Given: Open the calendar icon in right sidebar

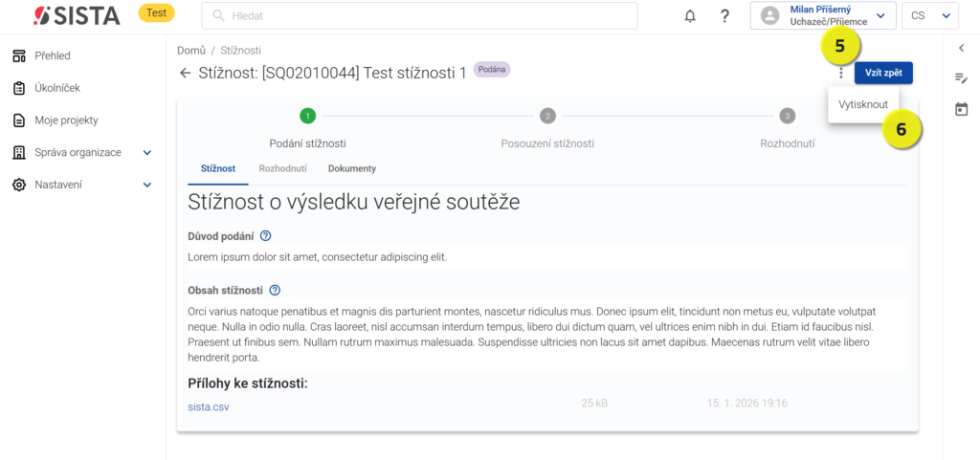Looking at the screenshot, I should click(x=961, y=110).
